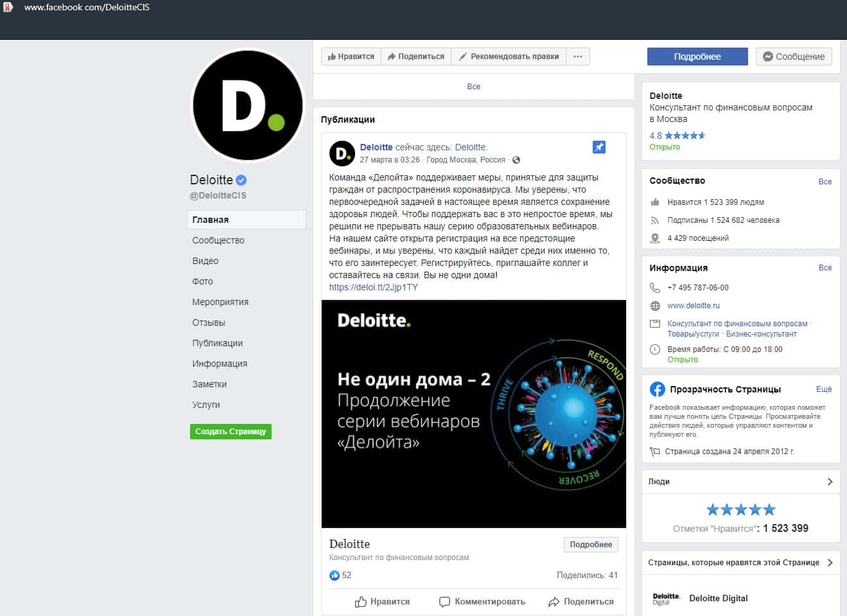Open Главная in the sidebar
The height and width of the screenshot is (616, 847).
tap(247, 220)
